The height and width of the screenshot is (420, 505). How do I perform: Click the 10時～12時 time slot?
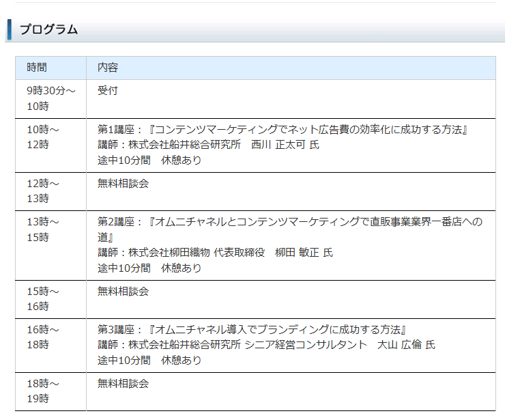point(44,137)
